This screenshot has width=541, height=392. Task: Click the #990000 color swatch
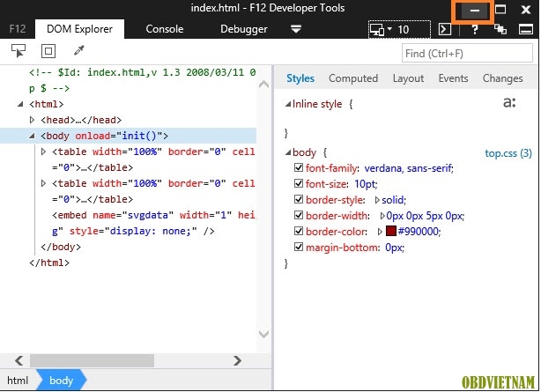tap(391, 231)
